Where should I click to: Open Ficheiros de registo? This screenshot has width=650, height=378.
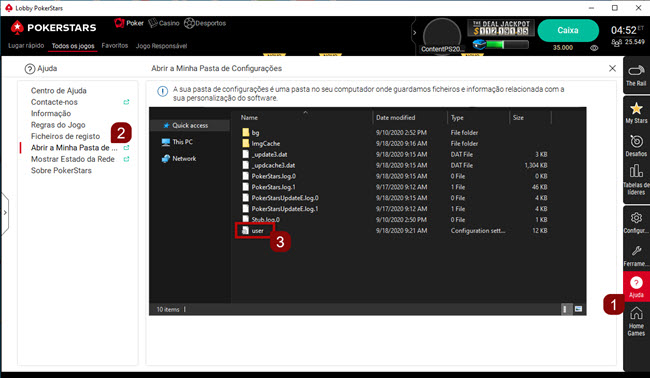[65, 136]
